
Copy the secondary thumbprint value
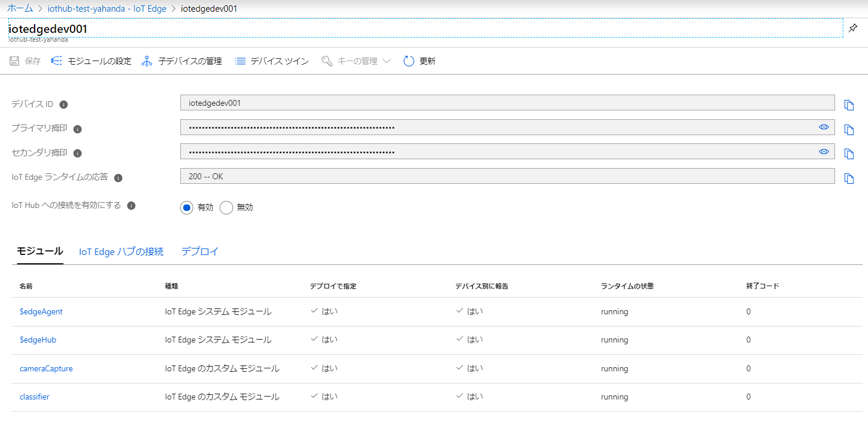[849, 154]
